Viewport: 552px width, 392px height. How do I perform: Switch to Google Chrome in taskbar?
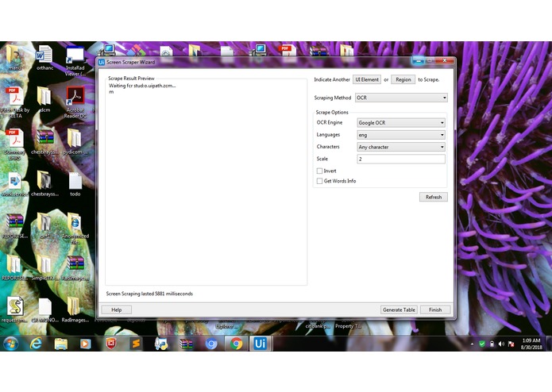[236, 344]
